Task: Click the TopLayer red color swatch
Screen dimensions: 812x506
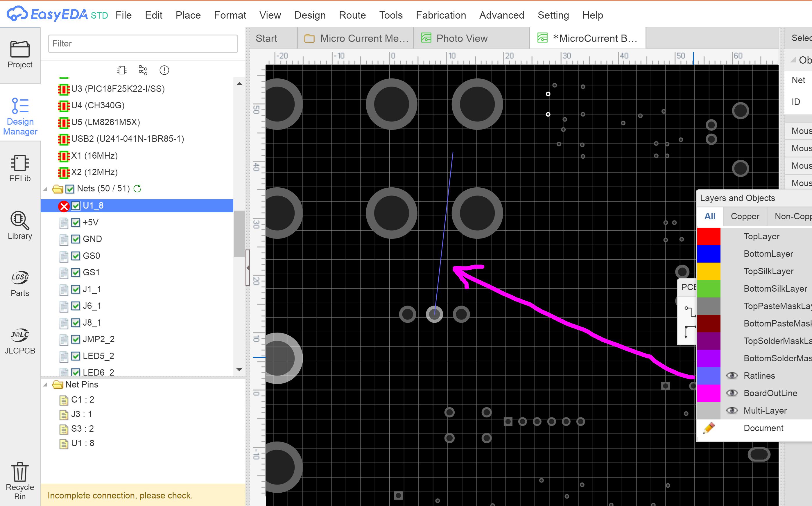Action: tap(709, 236)
